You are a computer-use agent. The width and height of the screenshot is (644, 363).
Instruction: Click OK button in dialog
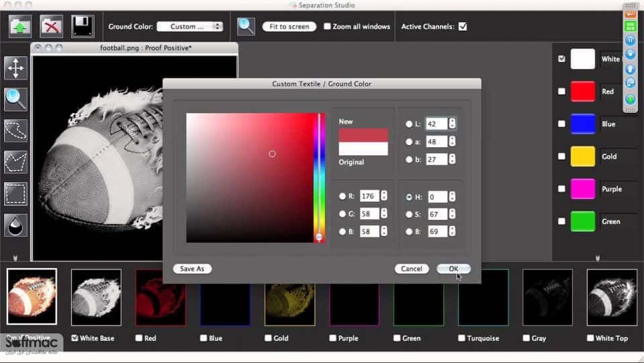tap(453, 269)
